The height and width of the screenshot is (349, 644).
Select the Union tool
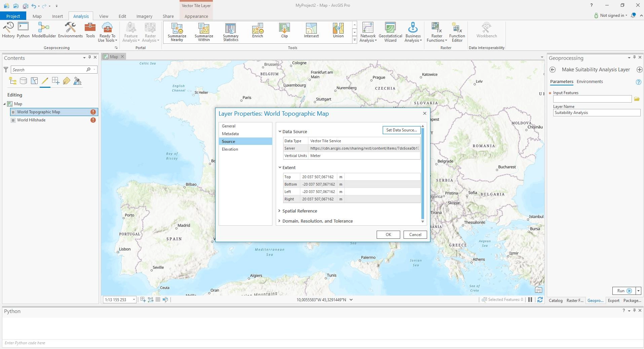338,30
